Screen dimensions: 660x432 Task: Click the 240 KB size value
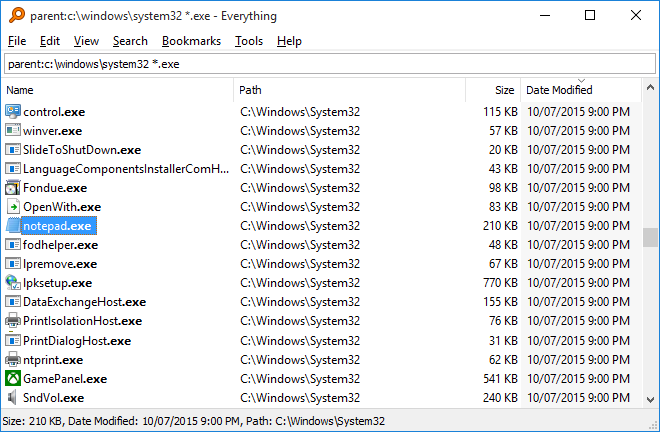pos(500,397)
